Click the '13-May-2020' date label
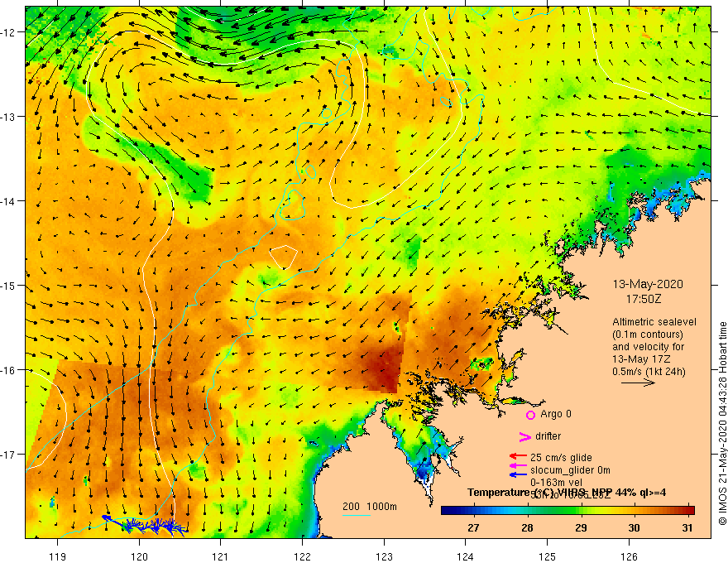 click(x=648, y=284)
